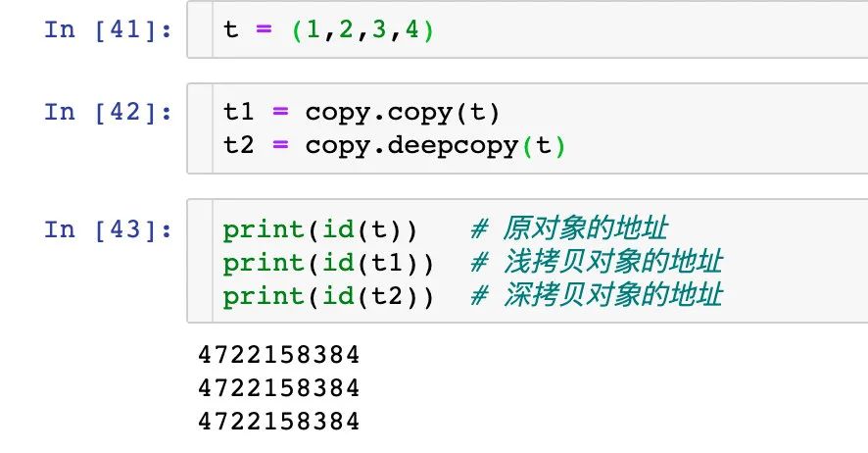Image resolution: width=868 pixels, height=453 pixels.
Task: Click the line t1 = copy.copy(t)
Action: (x=362, y=113)
